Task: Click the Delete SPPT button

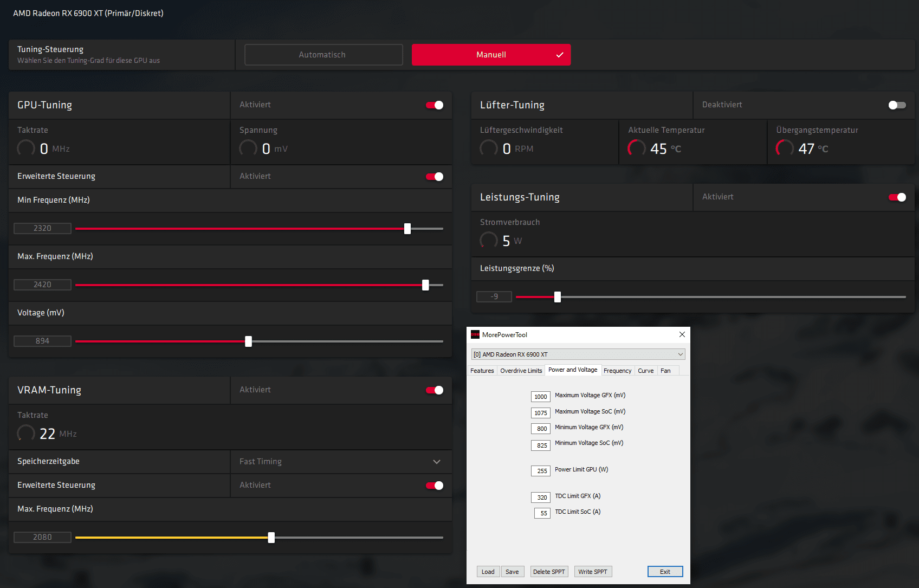Action: pyautogui.click(x=549, y=572)
